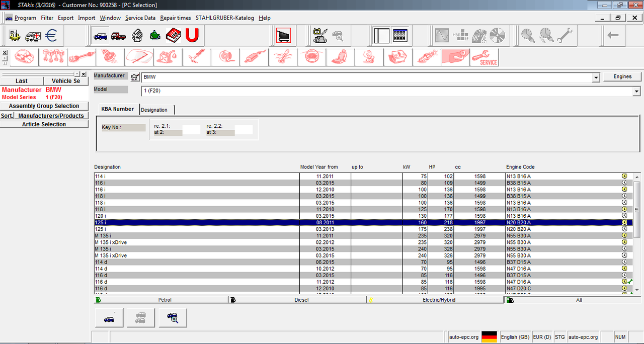Open the shopping cart icon
The width and height of the screenshot is (644, 344).
coord(283,36)
